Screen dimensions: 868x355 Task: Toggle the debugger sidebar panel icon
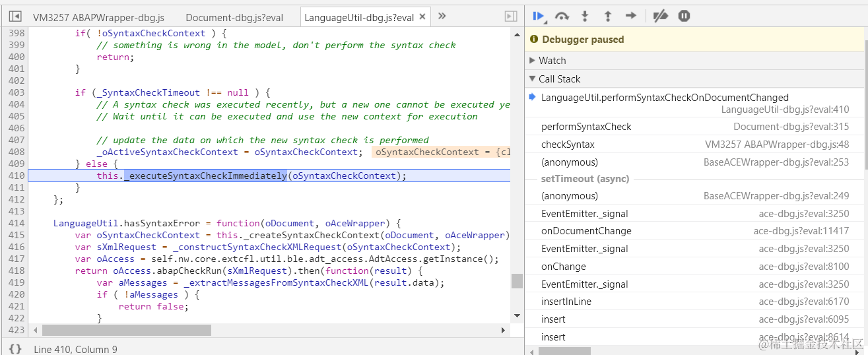tap(510, 16)
